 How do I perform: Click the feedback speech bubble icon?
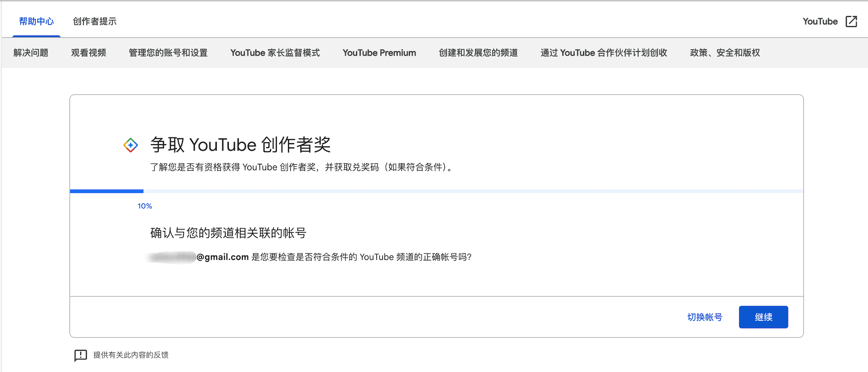[80, 355]
